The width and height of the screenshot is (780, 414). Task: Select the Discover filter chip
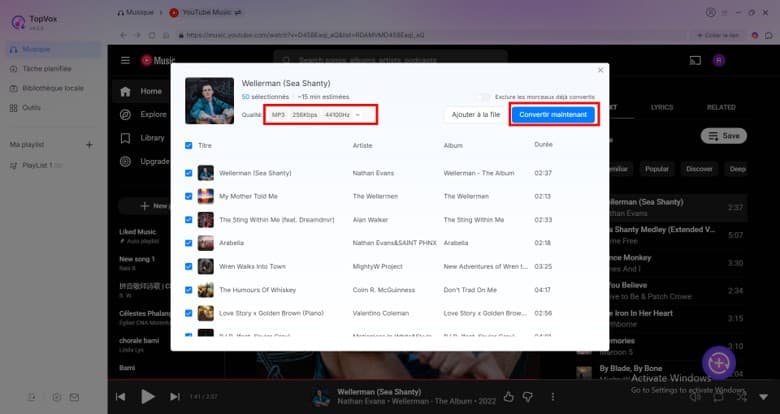pos(699,169)
